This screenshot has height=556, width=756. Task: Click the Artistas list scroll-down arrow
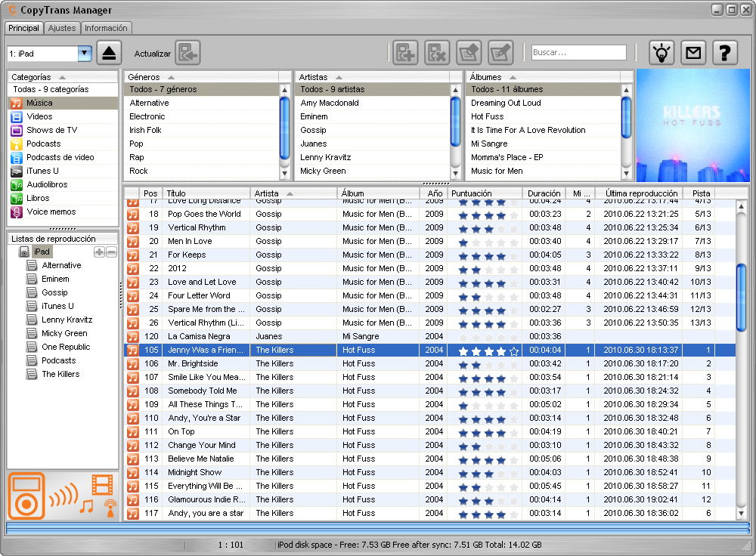pos(455,173)
